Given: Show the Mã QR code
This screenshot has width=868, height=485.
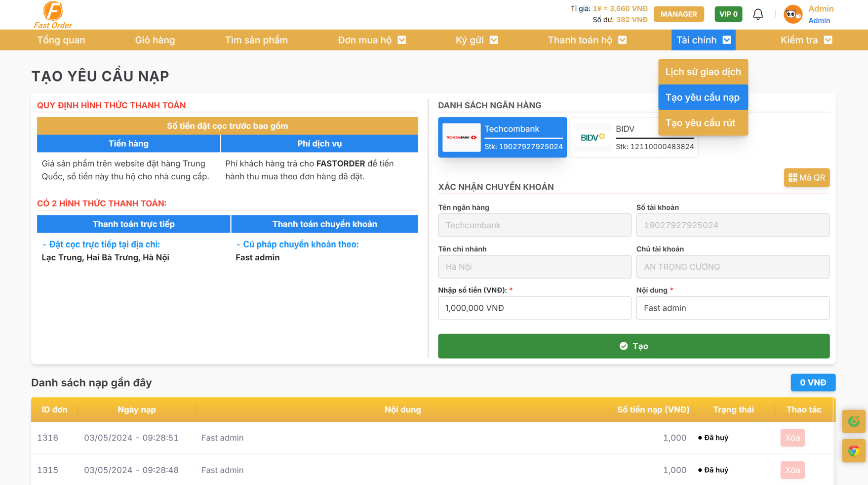Looking at the screenshot, I should coord(806,178).
